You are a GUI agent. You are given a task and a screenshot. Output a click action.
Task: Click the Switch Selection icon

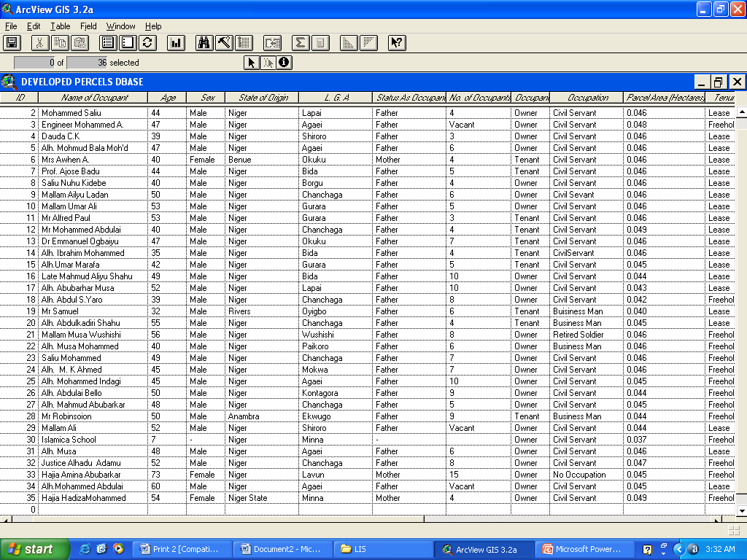148,43
